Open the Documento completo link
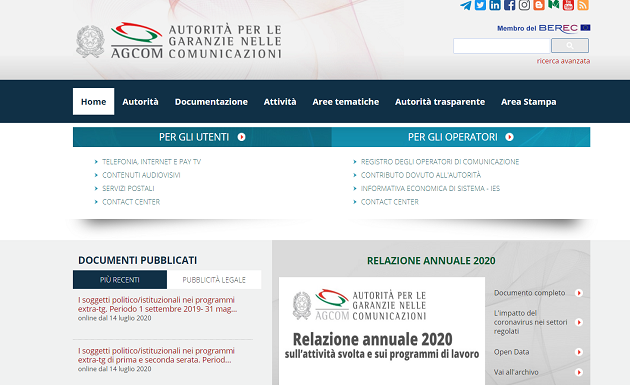 point(530,293)
